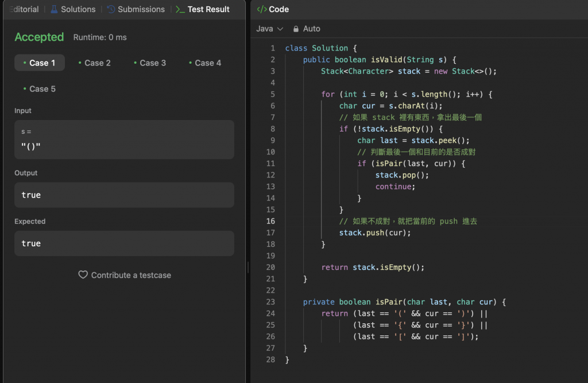Switch to the Test Result tab
This screenshot has height=383, width=588.
point(203,9)
